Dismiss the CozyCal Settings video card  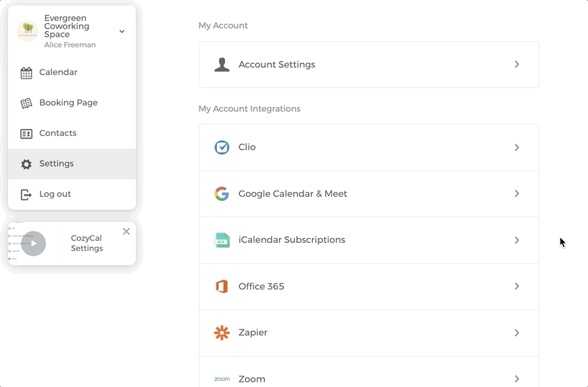[x=126, y=231]
